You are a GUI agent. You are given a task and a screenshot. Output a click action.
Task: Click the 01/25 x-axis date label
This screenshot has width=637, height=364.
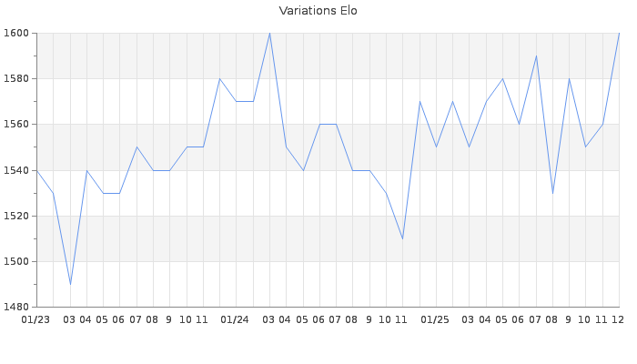(435, 319)
